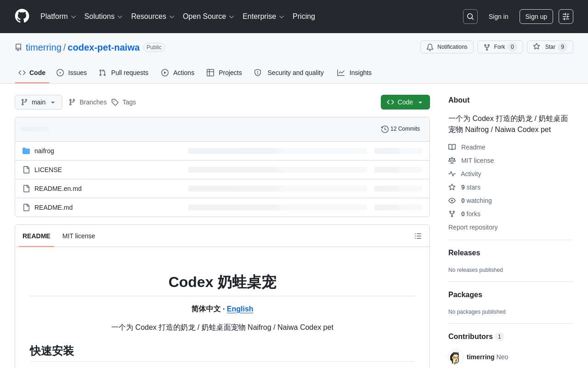
Task: Open the Releases section heading
Action: coord(464,253)
